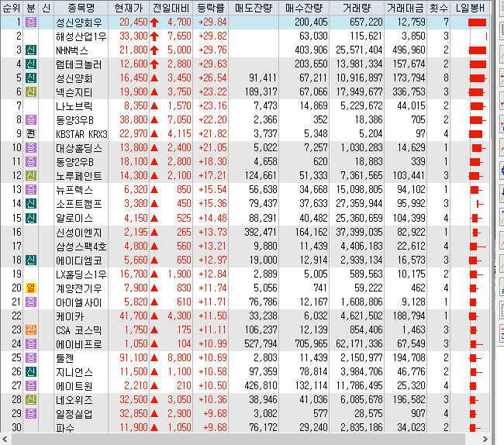This screenshot has height=445, width=504.
Task: Click the horizontal scrollbar thumb
Action: point(237,440)
